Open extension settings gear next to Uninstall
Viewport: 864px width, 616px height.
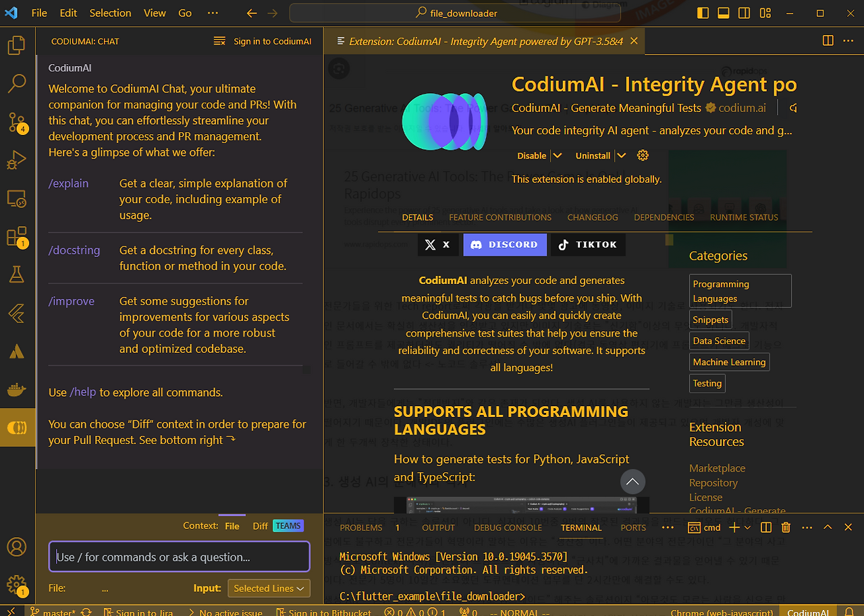coord(643,155)
